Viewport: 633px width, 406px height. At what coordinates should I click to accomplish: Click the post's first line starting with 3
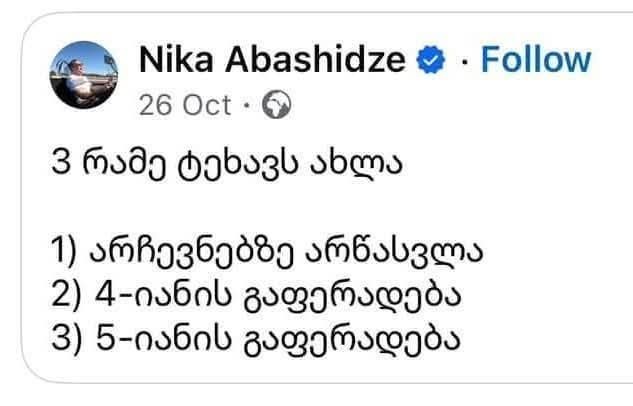[x=224, y=165]
